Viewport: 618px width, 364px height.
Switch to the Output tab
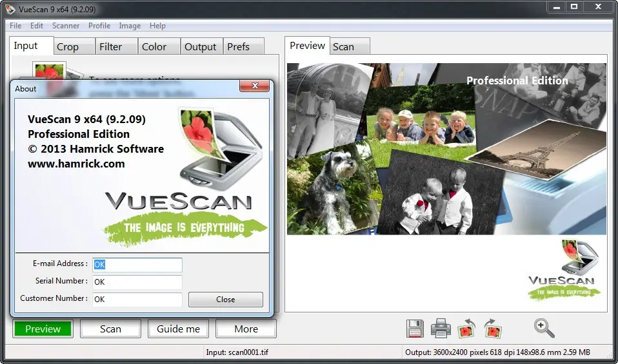(202, 46)
